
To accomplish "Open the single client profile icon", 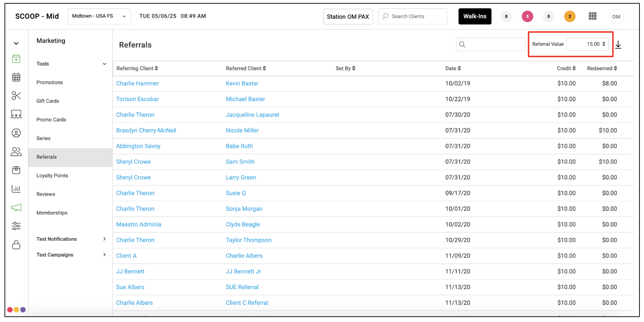I will click(x=16, y=133).
